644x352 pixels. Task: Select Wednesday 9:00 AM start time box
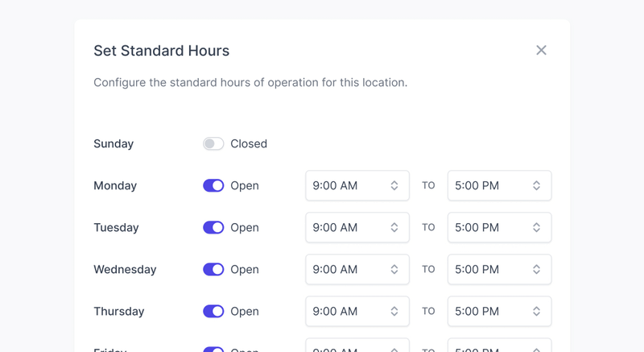[357, 269]
